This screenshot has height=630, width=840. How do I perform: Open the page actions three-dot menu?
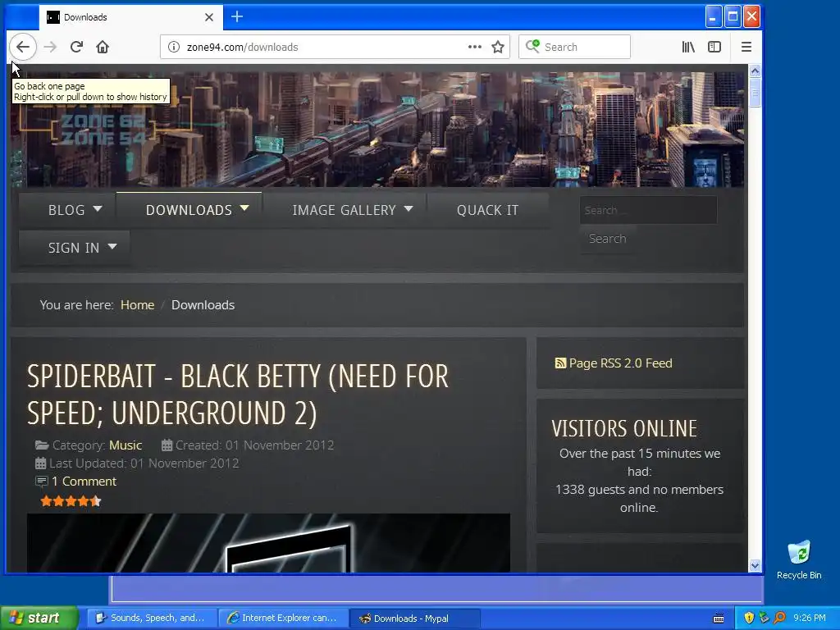[x=475, y=47]
